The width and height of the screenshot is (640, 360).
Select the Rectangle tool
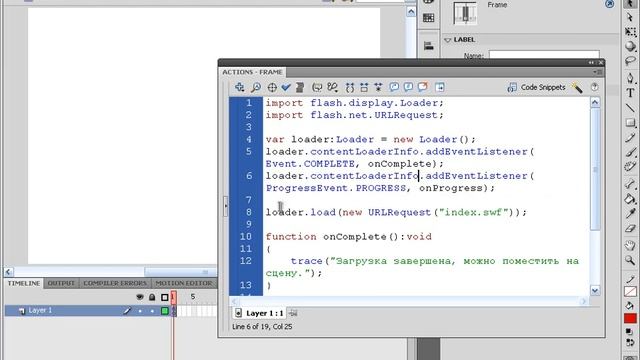tap(630, 122)
